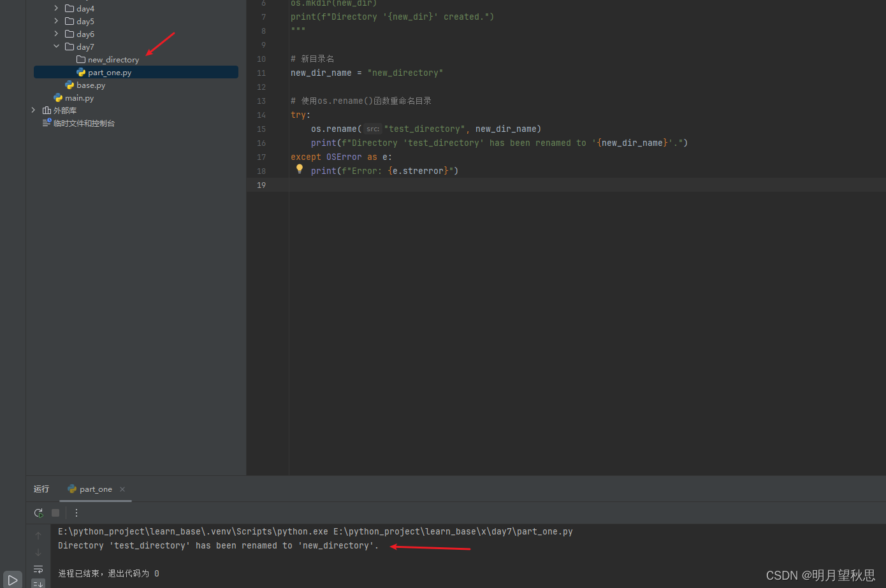Click the up arrow in run console
Screen dimensions: 886x588
38,536
